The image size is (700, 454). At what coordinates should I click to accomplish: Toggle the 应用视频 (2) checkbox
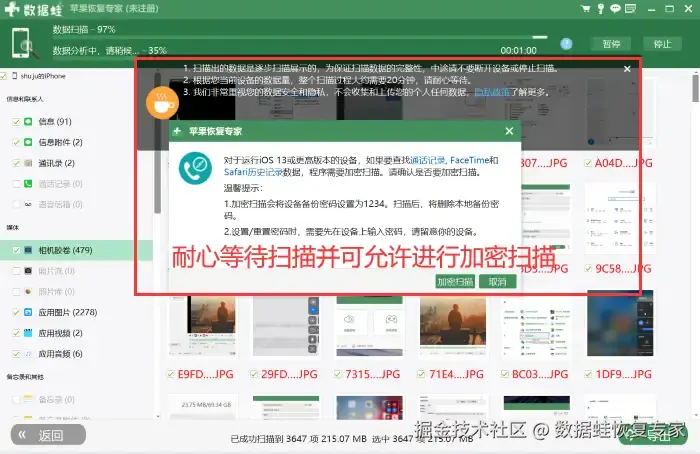16,333
